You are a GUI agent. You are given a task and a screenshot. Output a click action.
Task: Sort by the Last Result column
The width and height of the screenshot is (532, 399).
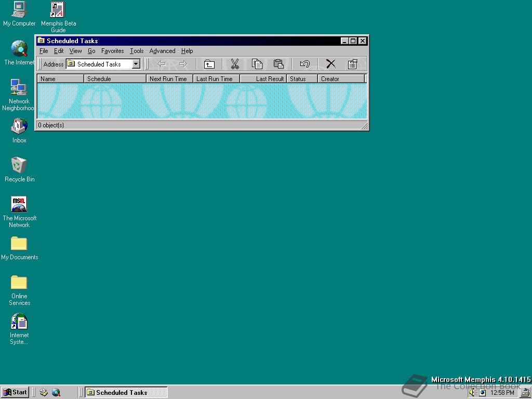pos(263,79)
